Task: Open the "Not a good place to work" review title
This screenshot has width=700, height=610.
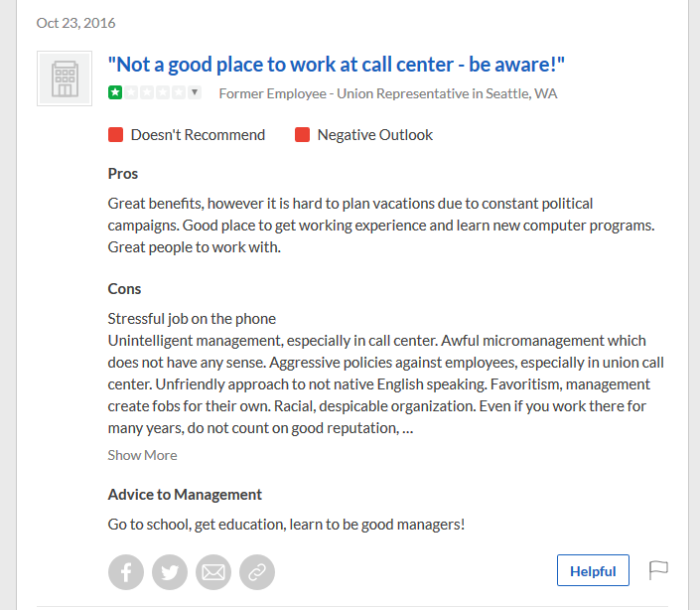Action: [x=337, y=65]
